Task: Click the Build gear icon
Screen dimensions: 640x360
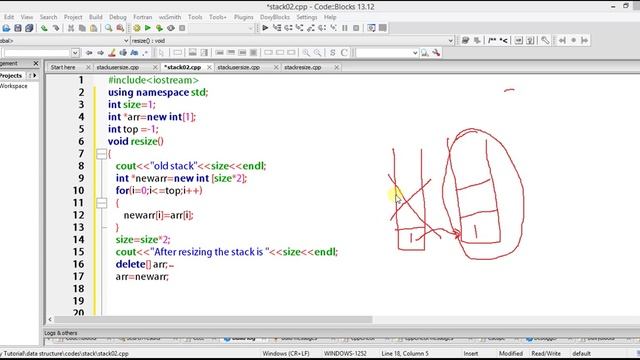Action: (x=137, y=28)
